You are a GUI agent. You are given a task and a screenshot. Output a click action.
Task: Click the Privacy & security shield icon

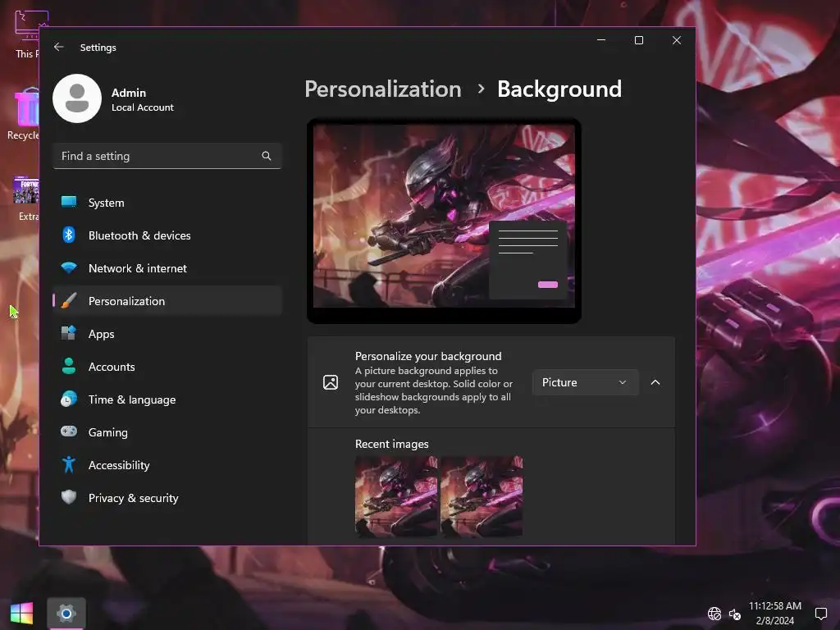click(x=69, y=497)
